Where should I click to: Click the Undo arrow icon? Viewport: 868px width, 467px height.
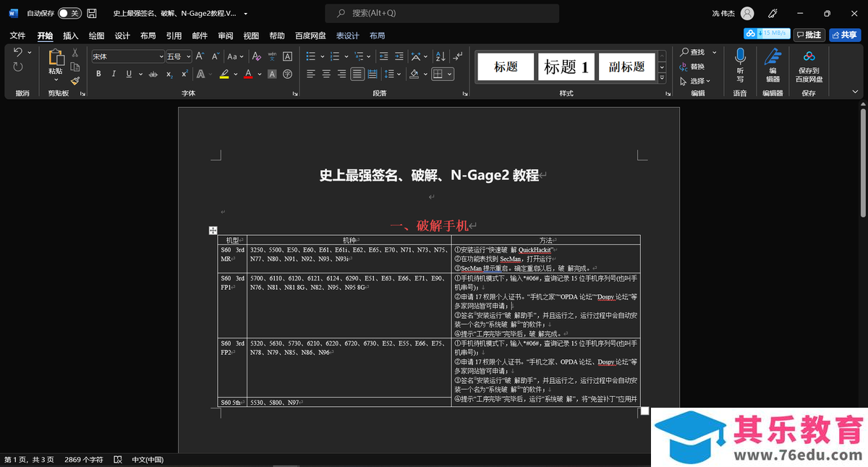[18, 53]
